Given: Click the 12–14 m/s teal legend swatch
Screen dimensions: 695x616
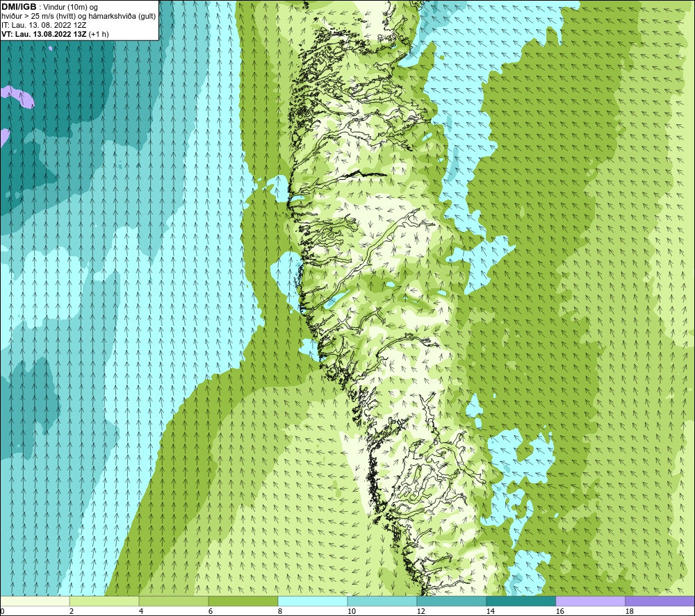Looking at the screenshot, I should pos(451,601).
